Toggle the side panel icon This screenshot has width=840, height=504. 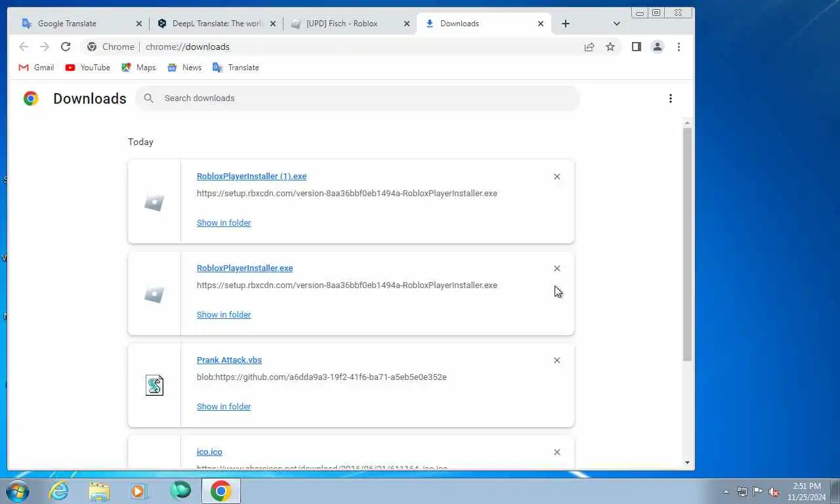[x=636, y=47]
